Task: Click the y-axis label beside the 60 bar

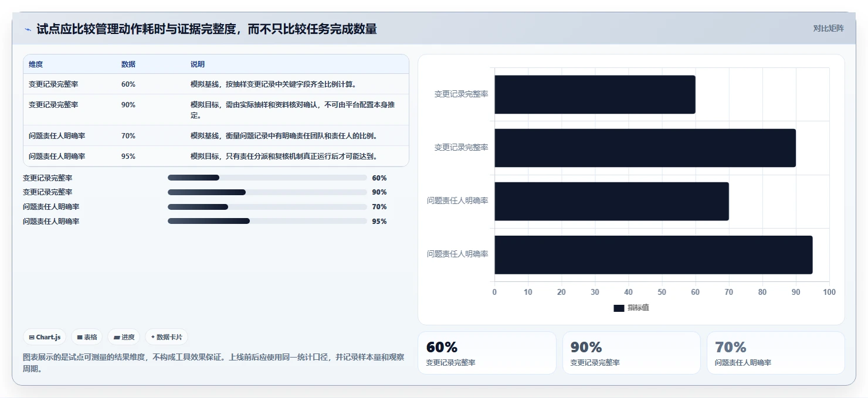Action: coord(461,94)
